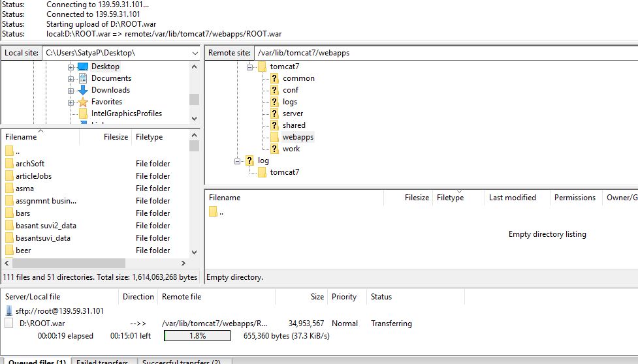Click the upload progress bar at 1.8%

pos(197,335)
